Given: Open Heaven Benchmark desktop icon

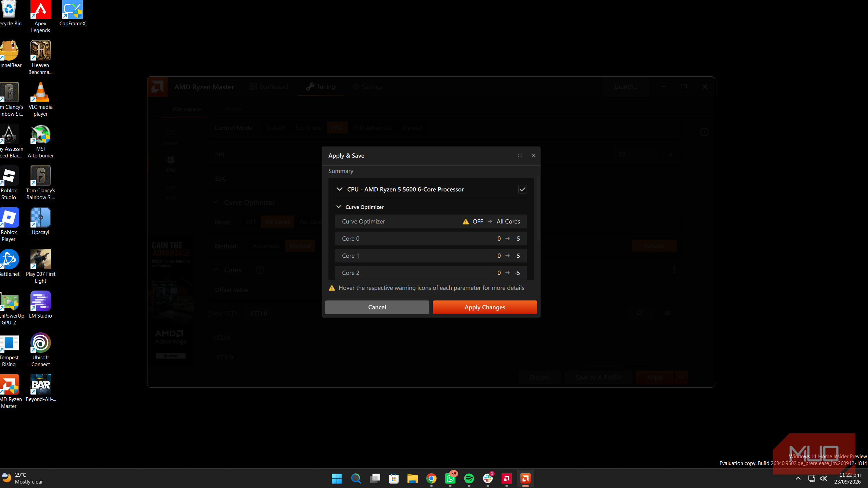Looking at the screenshot, I should click(x=40, y=57).
